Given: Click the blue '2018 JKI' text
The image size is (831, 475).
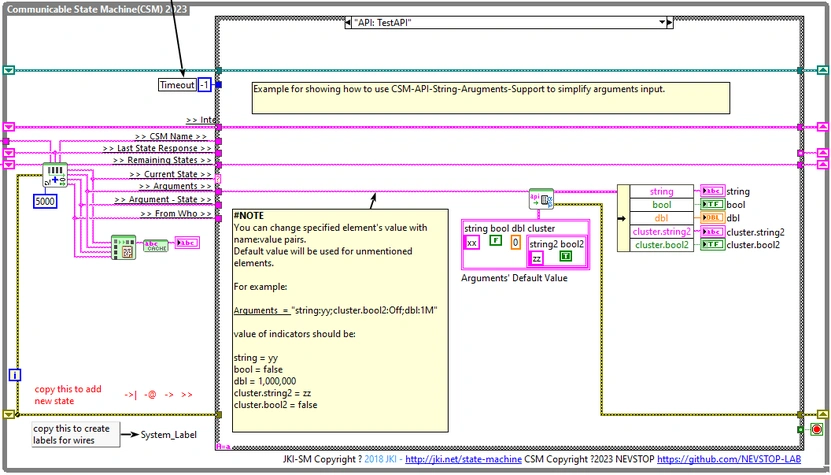Looking at the screenshot, I should tap(383, 459).
